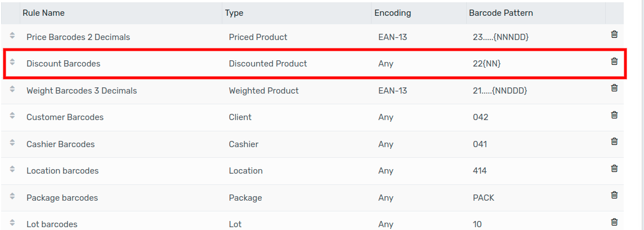Click the Barcode Pattern column header
Screen dimensions: 644x230
click(x=500, y=13)
